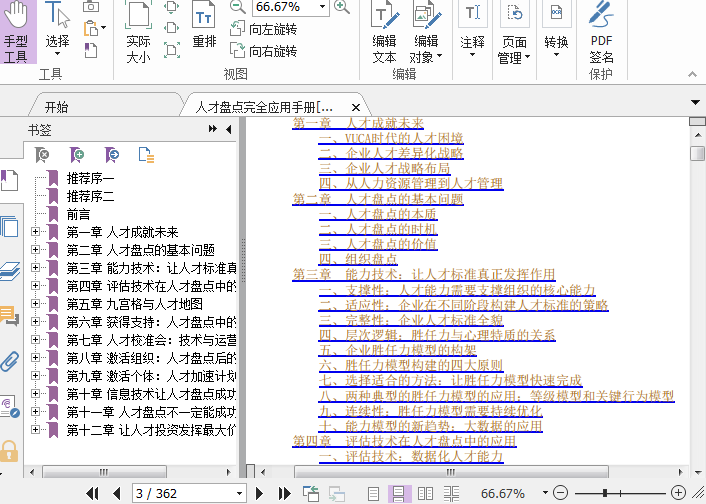Open the Select tool dropdown
Image resolution: width=706 pixels, height=504 pixels.
click(x=57, y=54)
